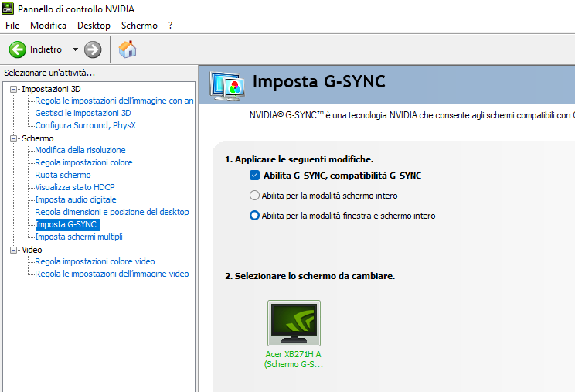Open the Schermo menu
Viewport: 575px width, 392px height.
coord(139,26)
